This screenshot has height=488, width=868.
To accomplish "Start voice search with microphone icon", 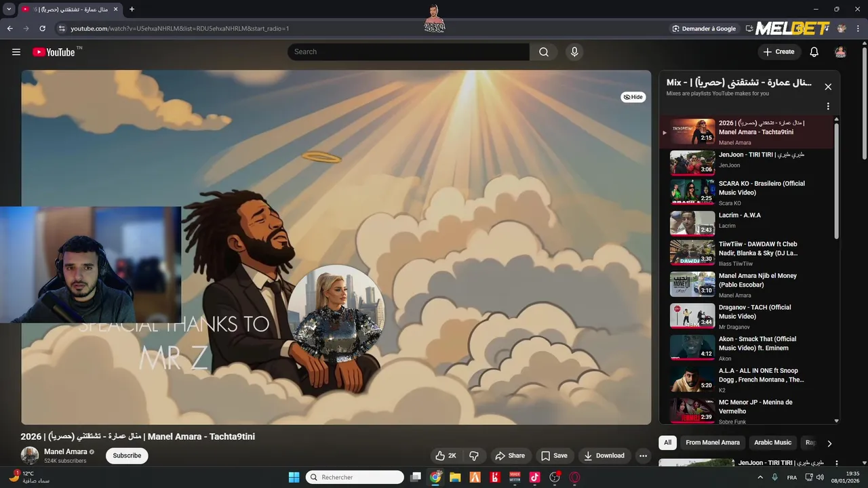I will [574, 52].
